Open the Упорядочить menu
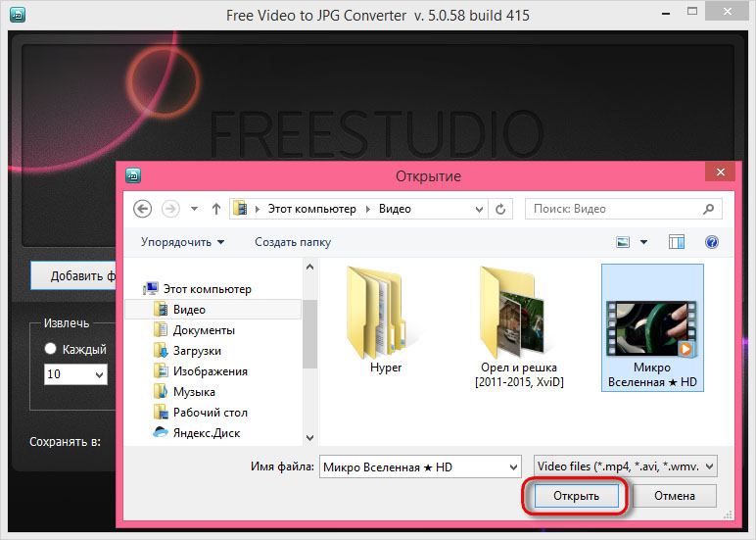This screenshot has height=540, width=756. click(182, 242)
